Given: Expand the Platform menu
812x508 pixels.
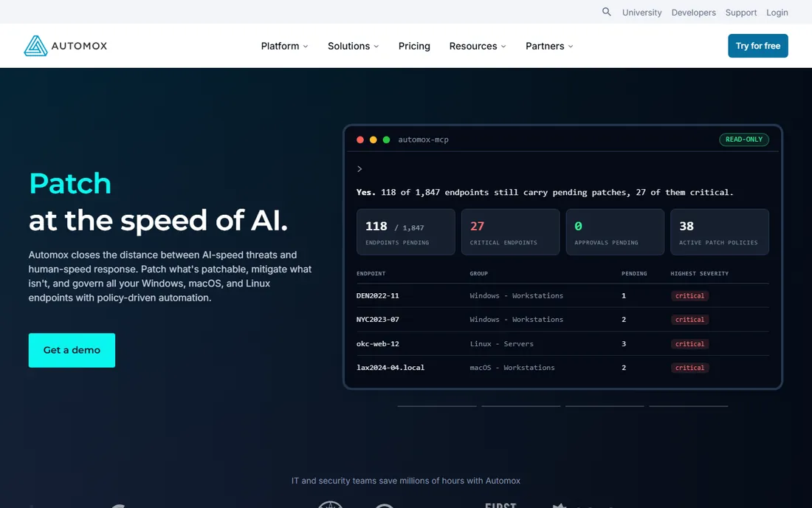Looking at the screenshot, I should [284, 46].
